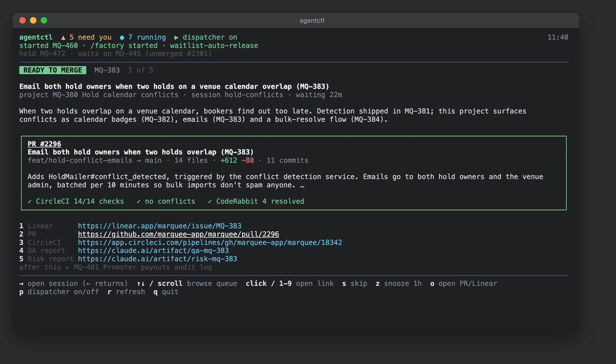
Task: Open the QA report artifact link
Action: (153, 251)
